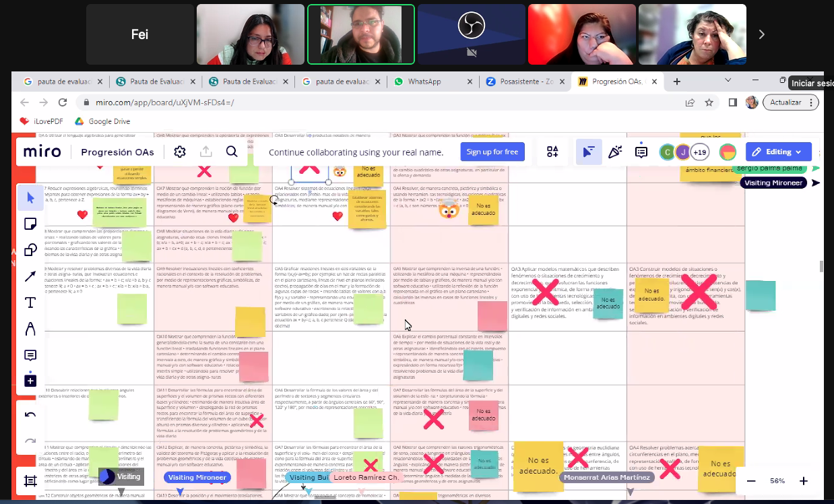Screen dimensions: 834x504
Task: Click the Monserrat Arias Martínez cursor label
Action: pyautogui.click(x=608, y=477)
